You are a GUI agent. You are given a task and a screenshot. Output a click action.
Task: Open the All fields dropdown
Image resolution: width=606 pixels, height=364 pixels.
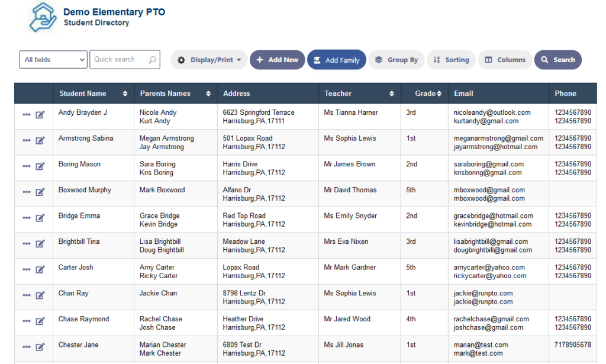coord(53,59)
